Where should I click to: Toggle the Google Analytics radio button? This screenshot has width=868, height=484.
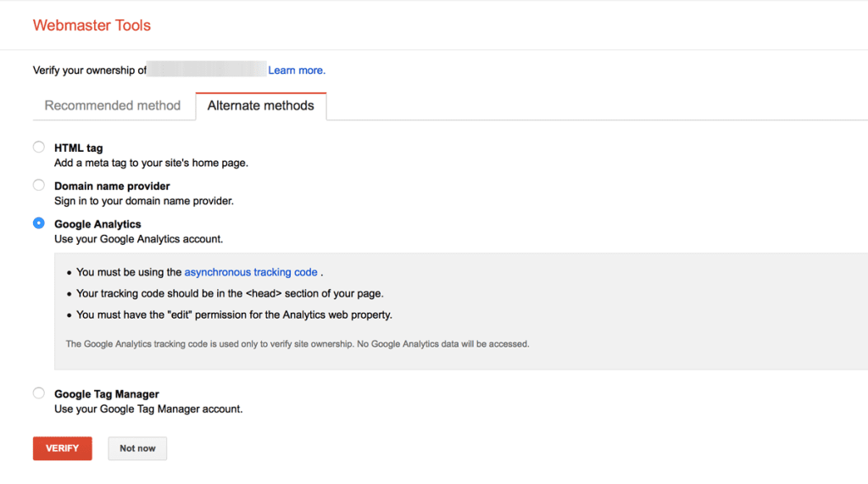[x=39, y=223]
